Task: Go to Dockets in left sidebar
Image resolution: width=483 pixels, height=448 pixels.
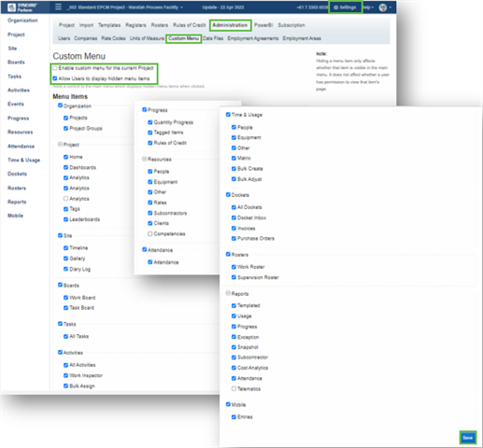Action: coord(17,174)
